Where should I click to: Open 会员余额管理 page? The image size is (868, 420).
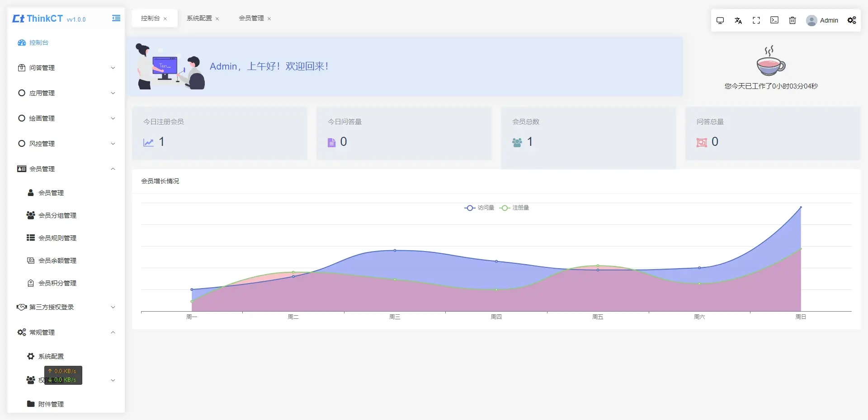pyautogui.click(x=57, y=261)
